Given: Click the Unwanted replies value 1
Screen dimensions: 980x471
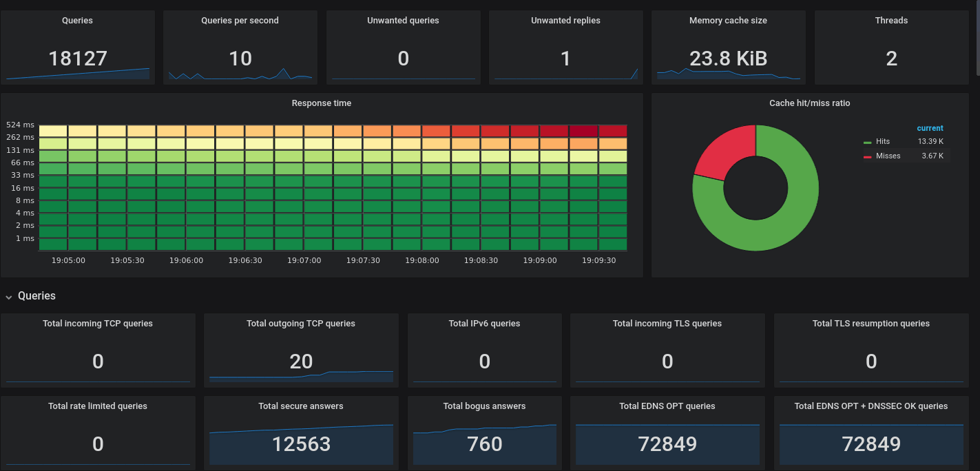Looking at the screenshot, I should 565,59.
